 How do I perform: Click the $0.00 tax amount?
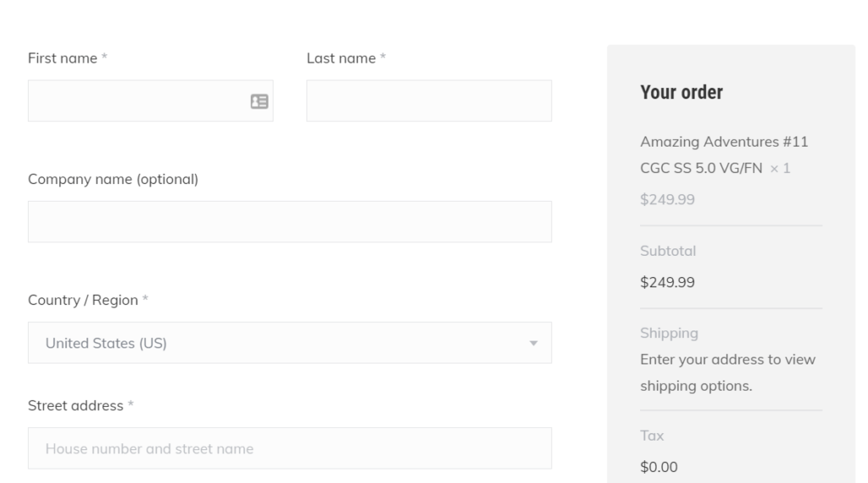659,466
